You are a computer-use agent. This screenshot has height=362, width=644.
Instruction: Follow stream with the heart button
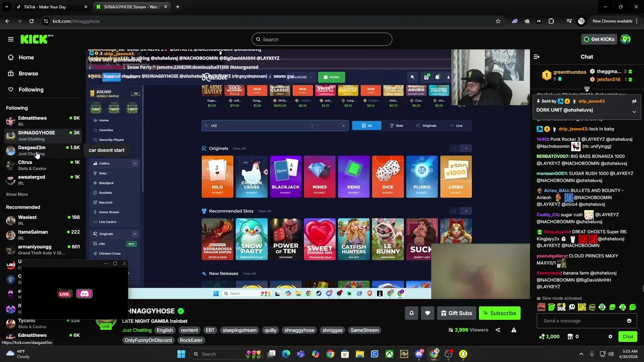(x=427, y=313)
